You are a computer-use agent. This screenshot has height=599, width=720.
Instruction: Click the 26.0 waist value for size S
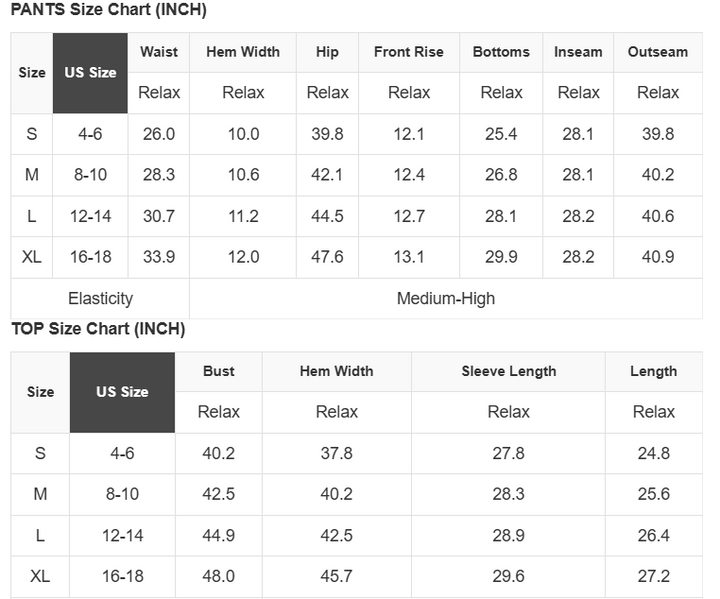pos(159,134)
